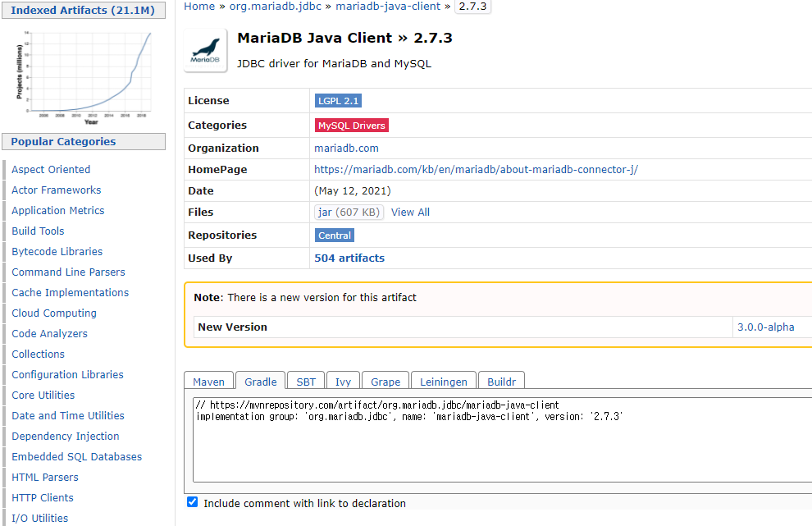
Task: Open Dependency Injection category
Action: pyautogui.click(x=66, y=437)
